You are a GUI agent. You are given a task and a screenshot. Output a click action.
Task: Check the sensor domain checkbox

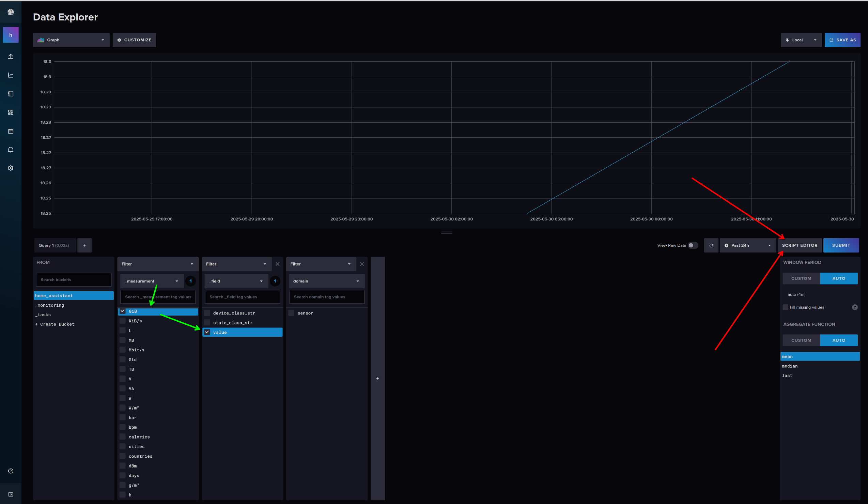click(x=291, y=313)
